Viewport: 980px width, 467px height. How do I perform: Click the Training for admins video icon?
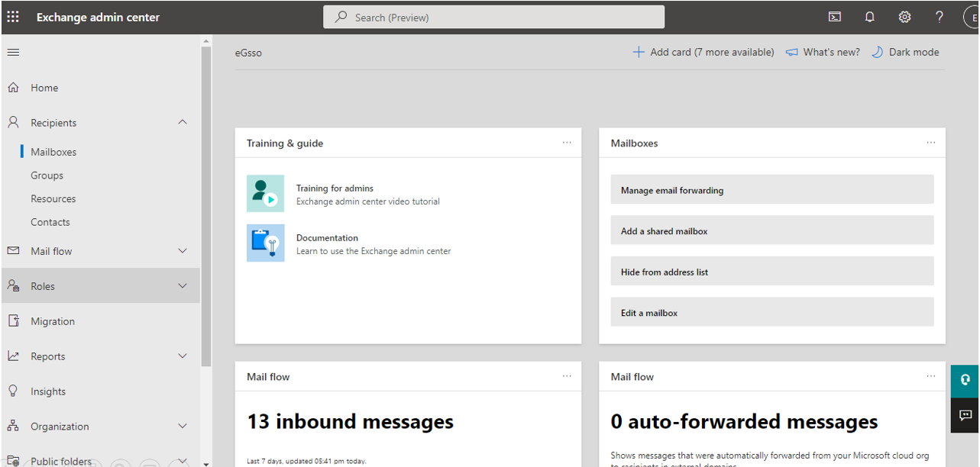tap(265, 193)
